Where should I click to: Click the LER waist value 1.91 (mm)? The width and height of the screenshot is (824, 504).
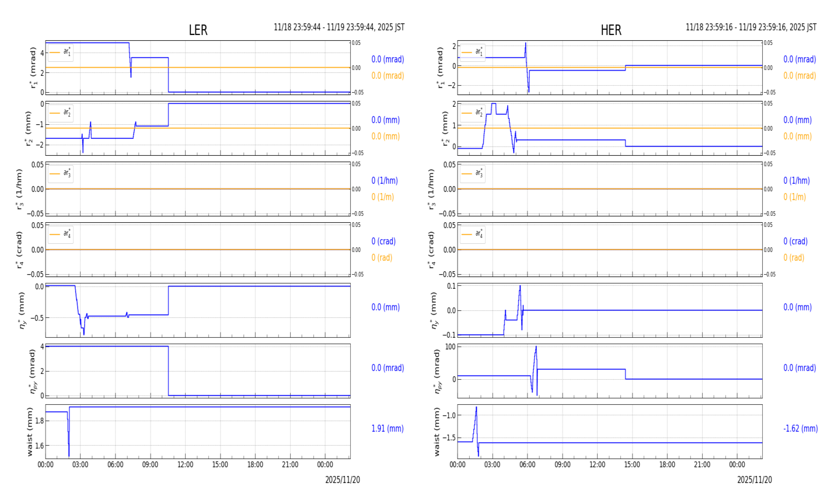point(387,429)
